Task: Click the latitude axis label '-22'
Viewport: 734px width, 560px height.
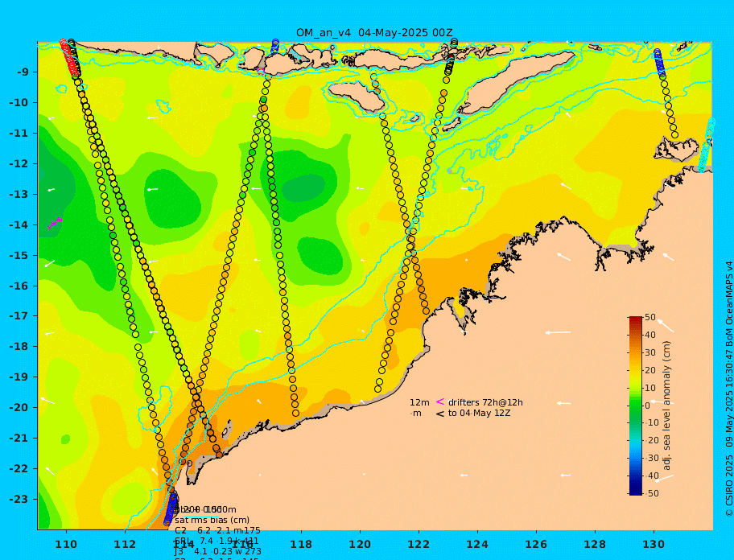Action: pyautogui.click(x=19, y=469)
